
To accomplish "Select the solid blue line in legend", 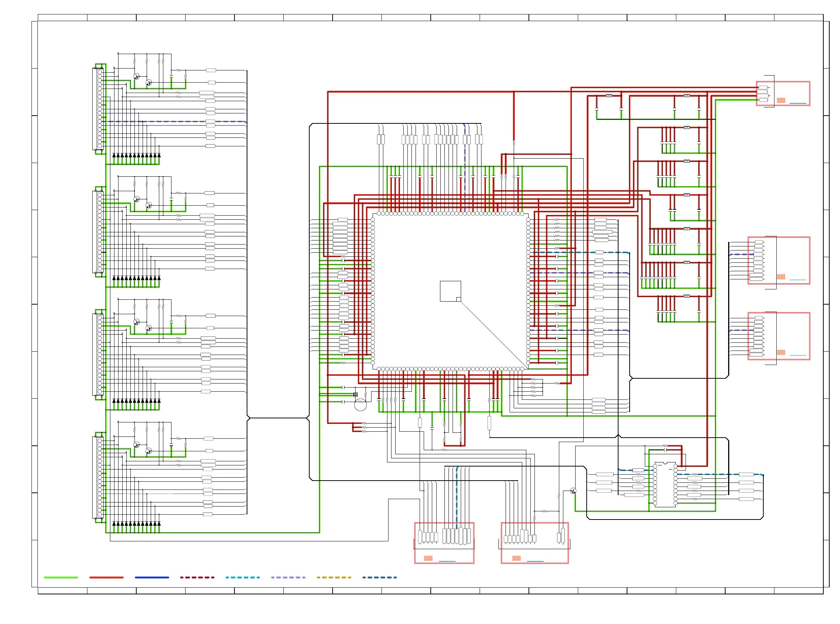I will (152, 577).
